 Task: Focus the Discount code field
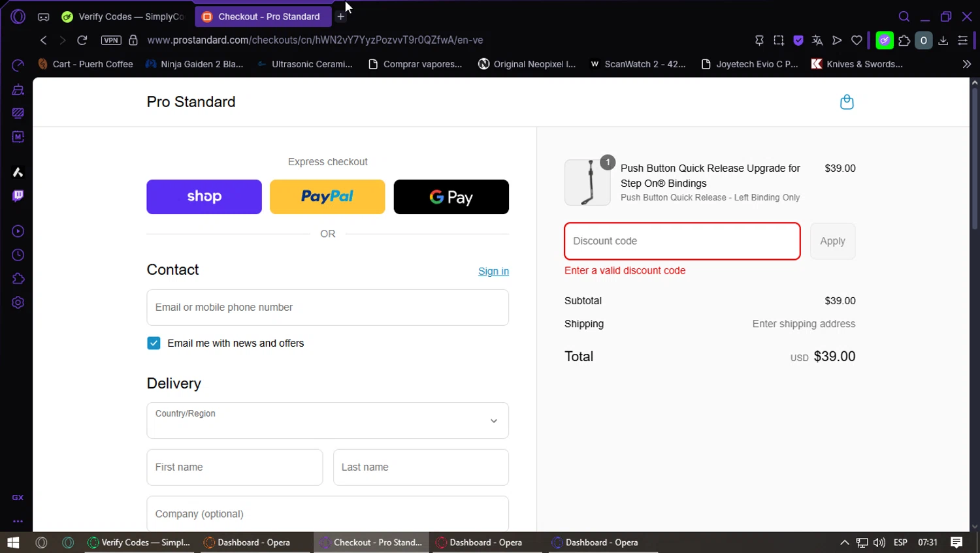pyautogui.click(x=682, y=241)
